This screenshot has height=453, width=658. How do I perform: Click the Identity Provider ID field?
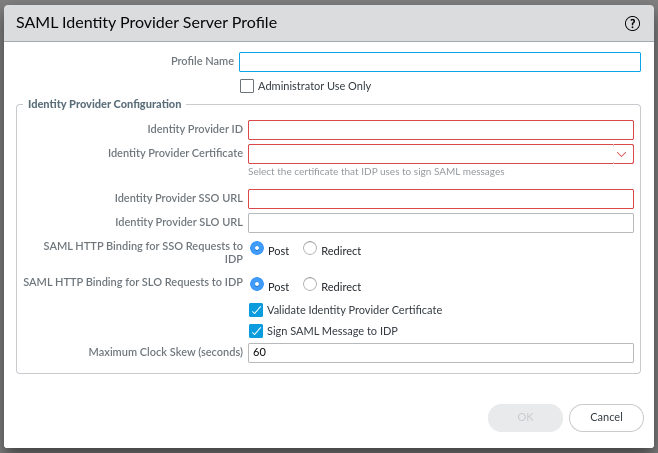click(441, 130)
